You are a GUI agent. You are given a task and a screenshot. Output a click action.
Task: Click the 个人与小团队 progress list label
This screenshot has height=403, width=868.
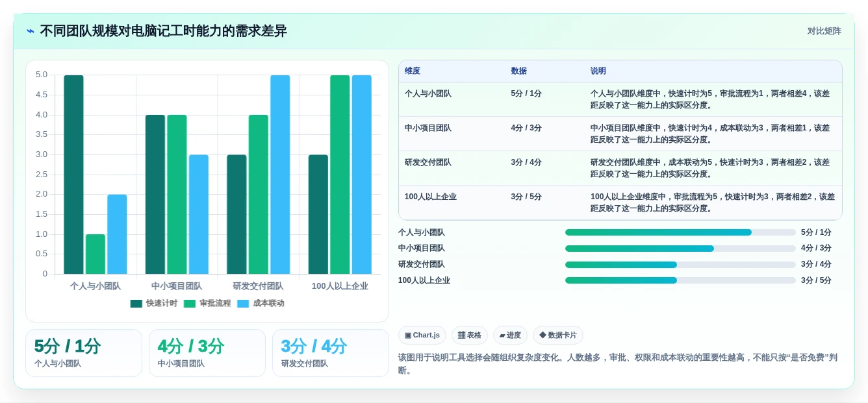pyautogui.click(x=422, y=232)
